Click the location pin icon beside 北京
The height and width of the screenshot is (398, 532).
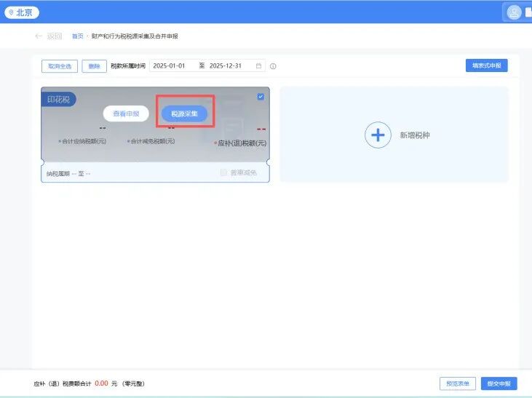point(9,12)
